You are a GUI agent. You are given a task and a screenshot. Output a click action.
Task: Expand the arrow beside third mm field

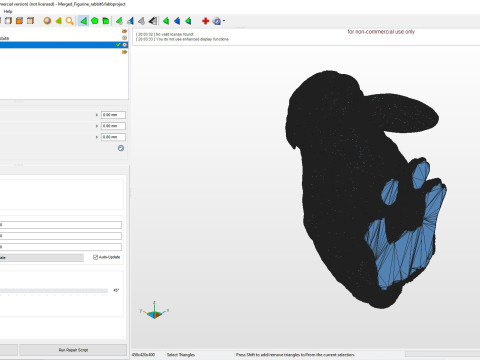click(97, 137)
